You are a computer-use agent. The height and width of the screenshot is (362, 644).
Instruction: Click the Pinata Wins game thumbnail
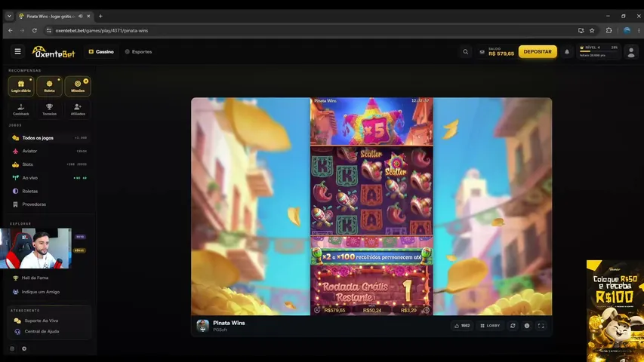pyautogui.click(x=202, y=326)
